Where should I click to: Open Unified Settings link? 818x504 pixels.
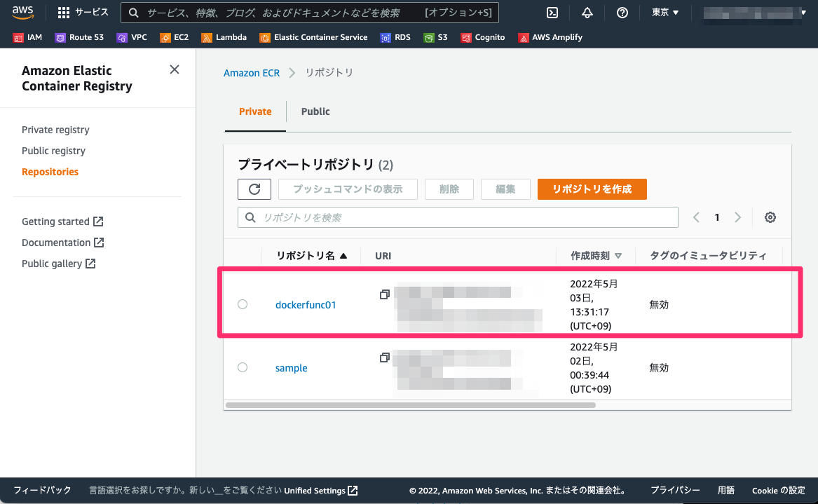[320, 491]
